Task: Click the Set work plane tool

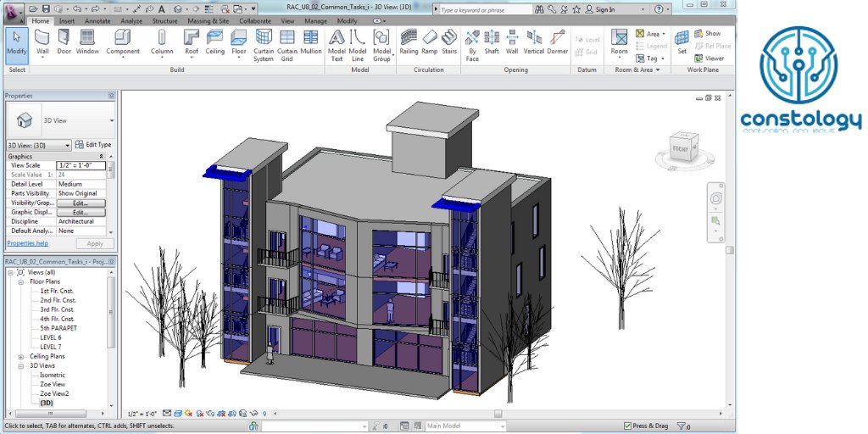Action: (682, 43)
